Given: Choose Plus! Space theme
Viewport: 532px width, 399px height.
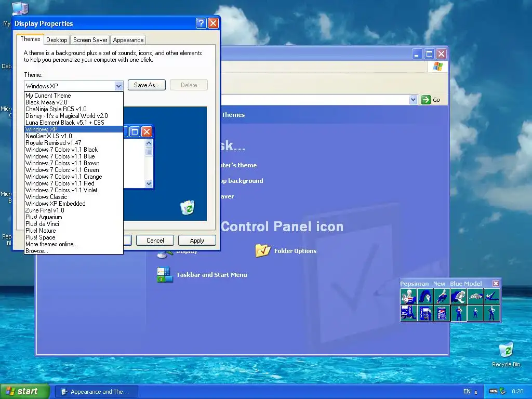Looking at the screenshot, I should 74,237.
